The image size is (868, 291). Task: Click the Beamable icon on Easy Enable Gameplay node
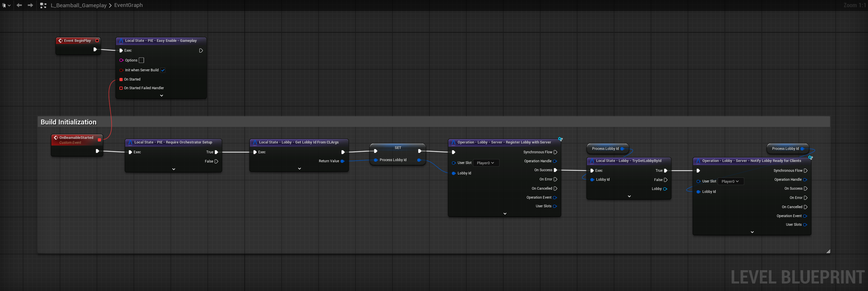click(x=121, y=41)
